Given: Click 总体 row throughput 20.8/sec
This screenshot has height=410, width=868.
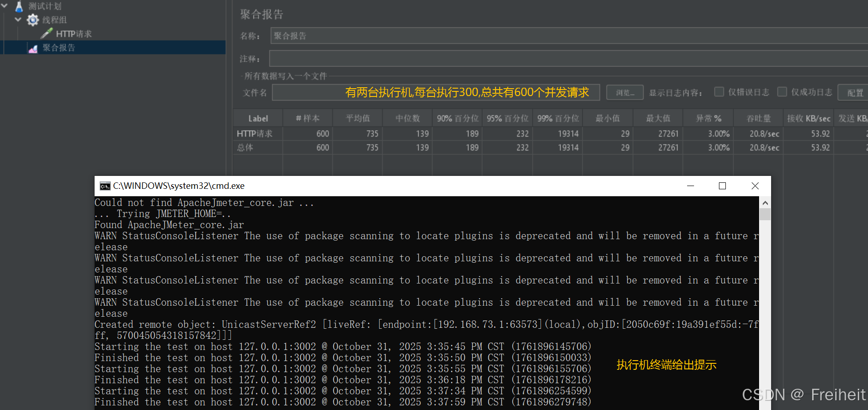Looking at the screenshot, I should click(x=759, y=148).
